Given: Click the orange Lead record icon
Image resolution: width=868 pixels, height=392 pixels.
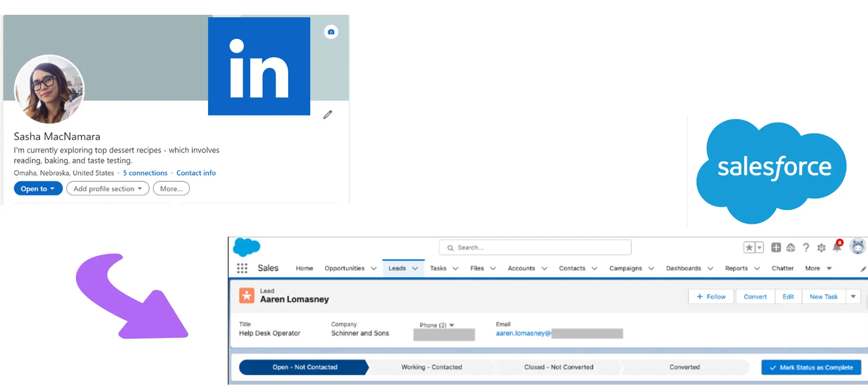Looking at the screenshot, I should coord(247,295).
